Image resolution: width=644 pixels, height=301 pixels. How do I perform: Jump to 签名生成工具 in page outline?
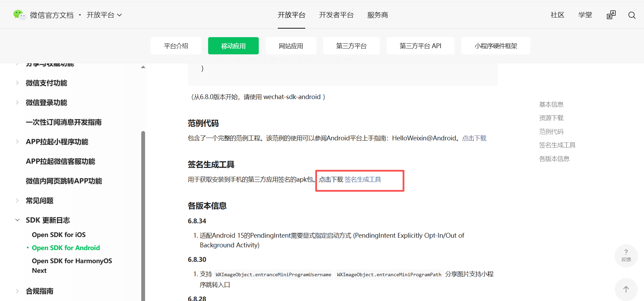pyautogui.click(x=557, y=145)
